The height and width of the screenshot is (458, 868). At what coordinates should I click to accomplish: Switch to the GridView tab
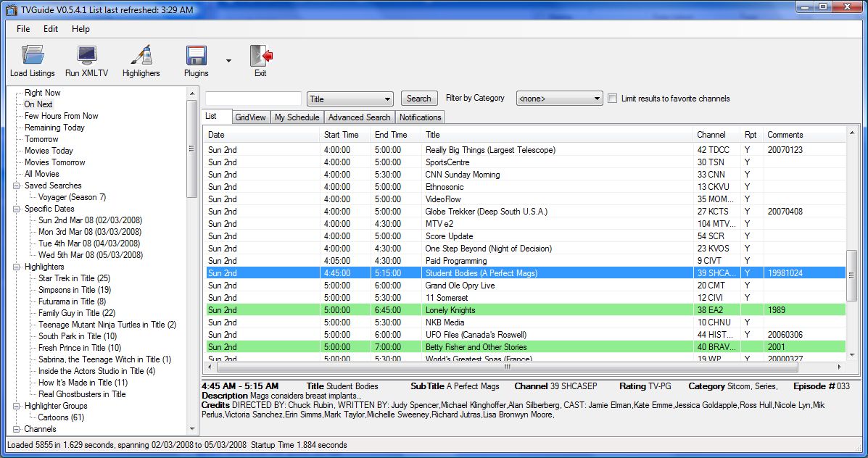point(250,117)
